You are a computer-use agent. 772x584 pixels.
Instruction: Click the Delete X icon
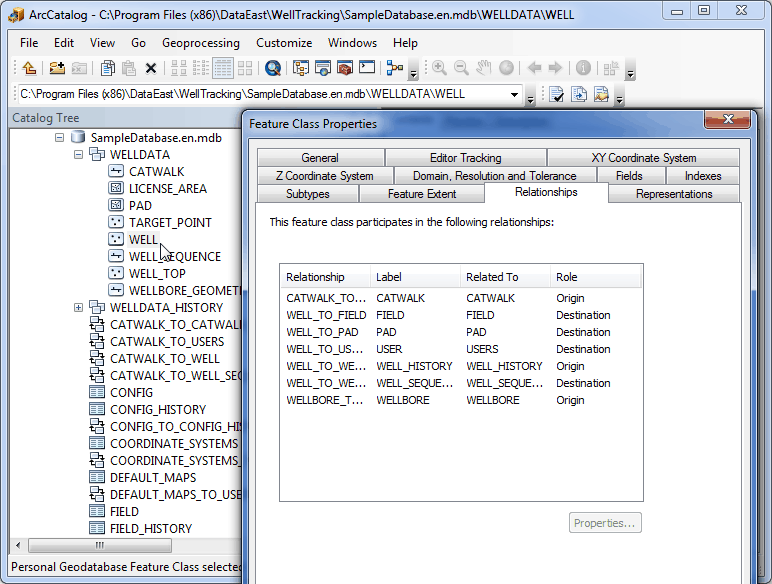pyautogui.click(x=151, y=68)
